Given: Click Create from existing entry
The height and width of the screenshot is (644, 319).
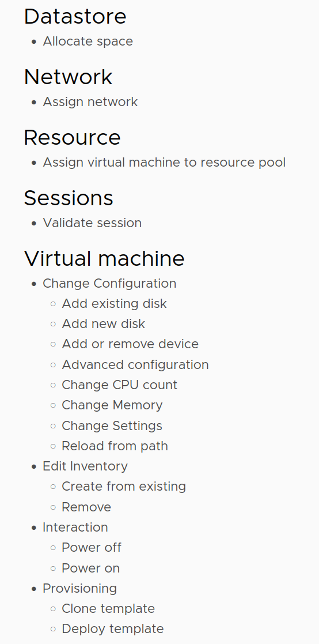Looking at the screenshot, I should point(124,486).
